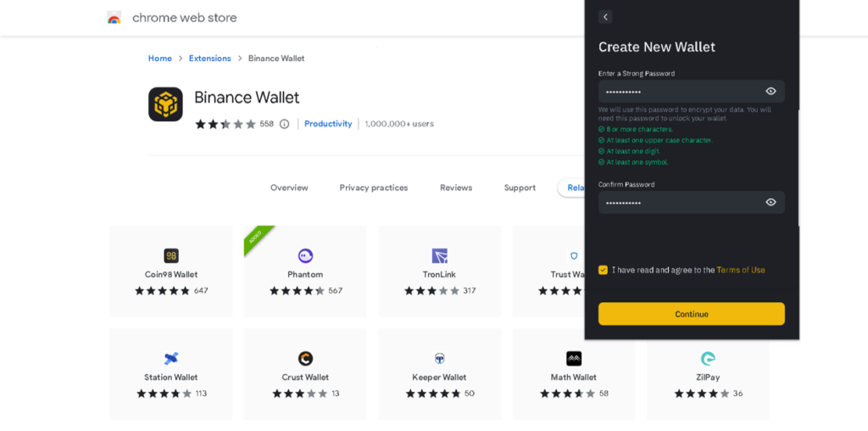Click the Math Wallet 58 rating

coord(574,394)
